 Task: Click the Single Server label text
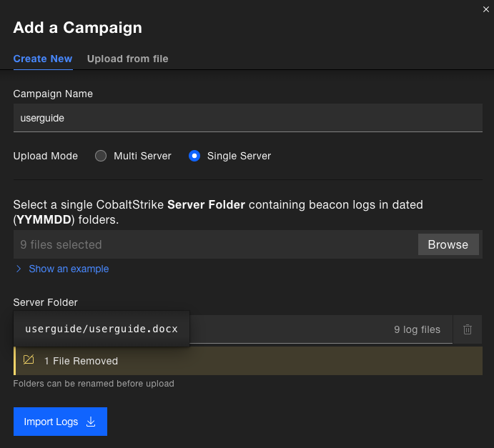click(239, 156)
